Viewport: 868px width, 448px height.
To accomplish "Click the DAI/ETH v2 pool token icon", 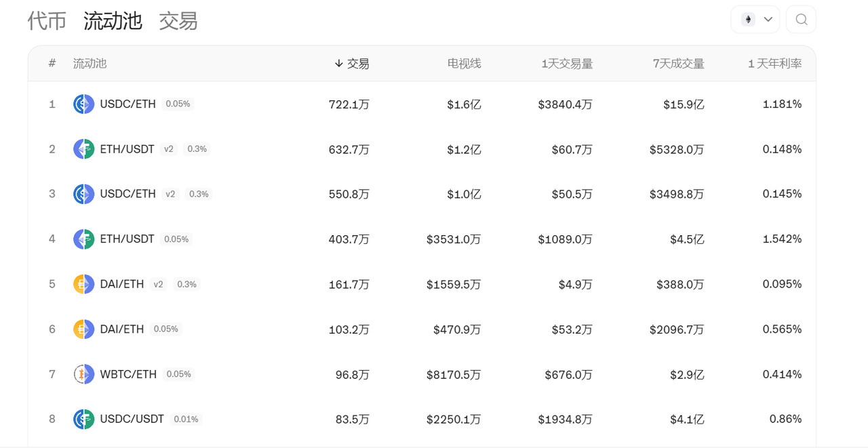I will tap(83, 284).
